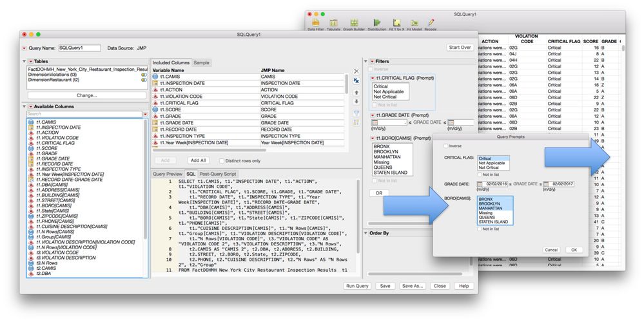Image resolution: width=644 pixels, height=322 pixels.
Task: Open Fit Y by X tool
Action: pyautogui.click(x=396, y=23)
